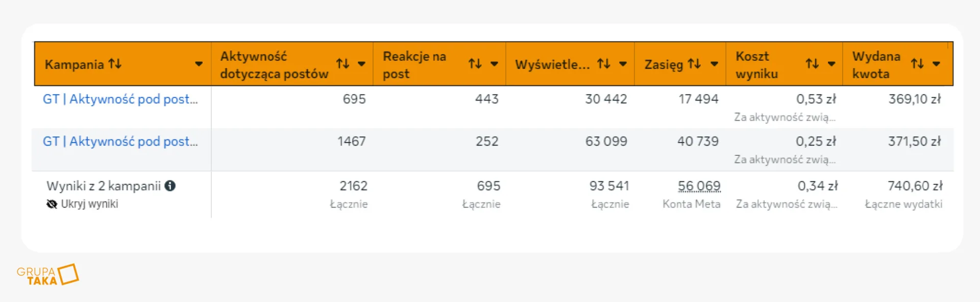This screenshot has height=302, width=980.
Task: Click underlined 56 069 reach total
Action: click(699, 186)
